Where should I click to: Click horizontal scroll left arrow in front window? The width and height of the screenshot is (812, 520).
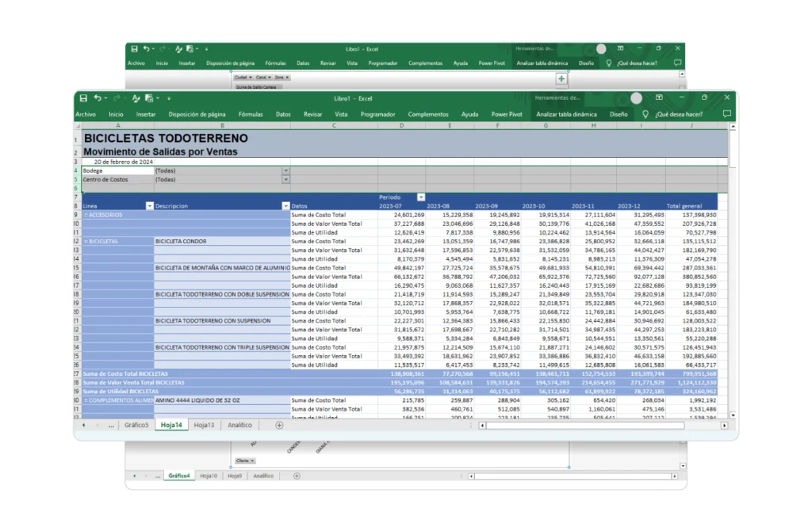click(x=482, y=425)
